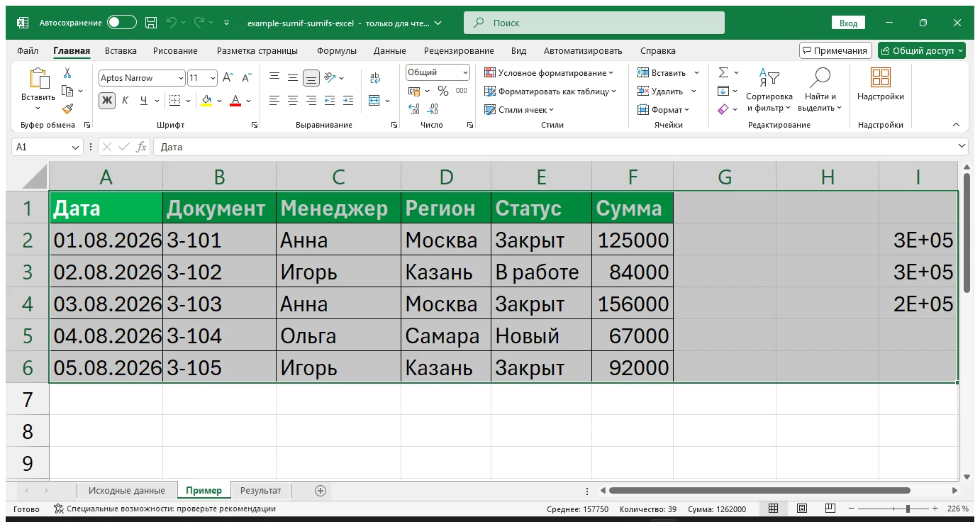The image size is (980, 522).
Task: Toggle Top Align vertical alignment
Action: pyautogui.click(x=274, y=78)
